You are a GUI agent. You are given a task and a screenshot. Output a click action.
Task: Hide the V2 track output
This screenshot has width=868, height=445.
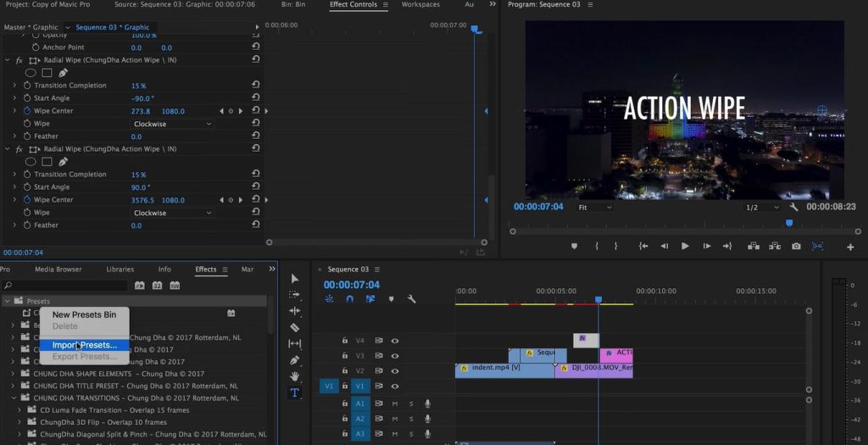tap(395, 371)
